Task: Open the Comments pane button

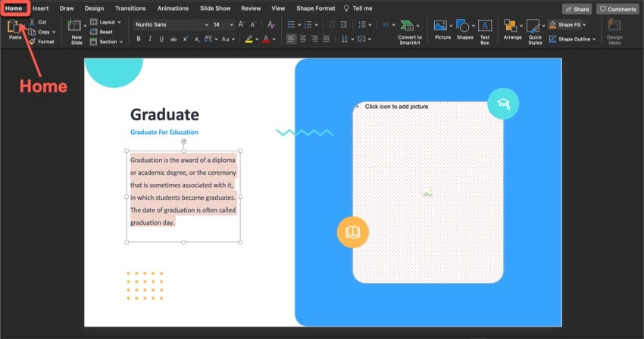Action: [617, 9]
